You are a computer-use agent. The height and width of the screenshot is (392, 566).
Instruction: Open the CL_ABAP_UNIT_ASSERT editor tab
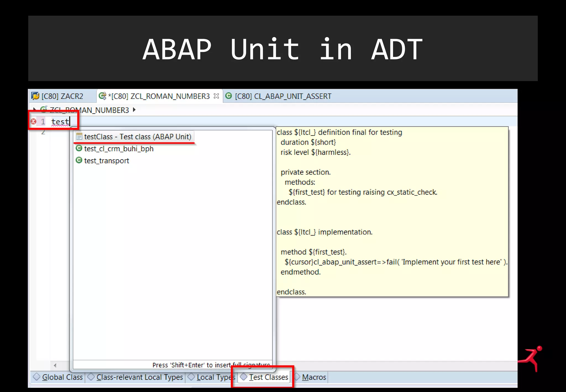(x=278, y=96)
